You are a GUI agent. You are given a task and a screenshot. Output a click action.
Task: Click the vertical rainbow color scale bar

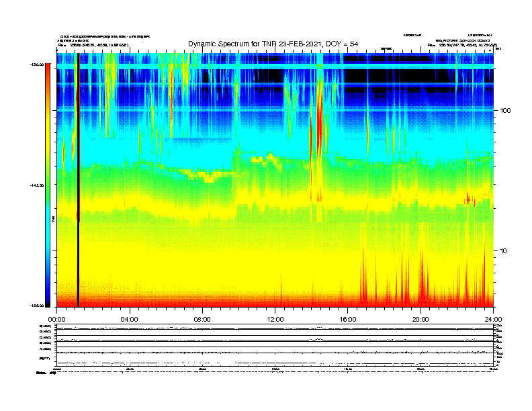pos(48,185)
